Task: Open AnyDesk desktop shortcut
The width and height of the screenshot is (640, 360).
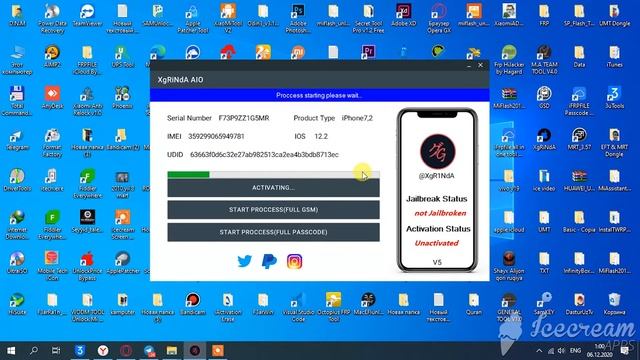Action: [52, 98]
